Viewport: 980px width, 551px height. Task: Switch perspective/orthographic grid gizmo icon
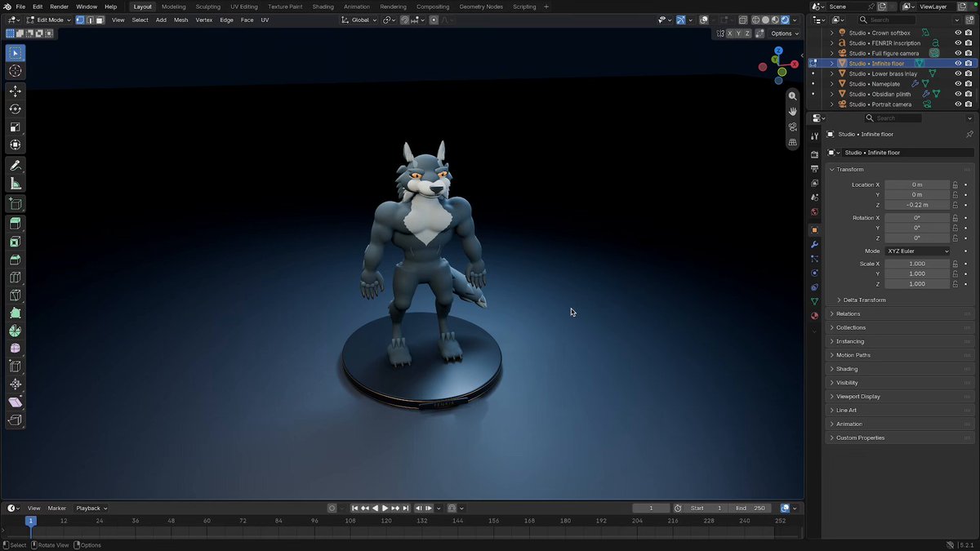(792, 143)
